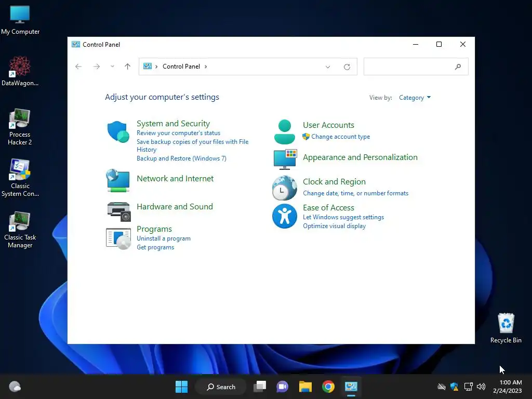This screenshot has height=399, width=532.
Task: Open User Accounts category
Action: pyautogui.click(x=328, y=125)
